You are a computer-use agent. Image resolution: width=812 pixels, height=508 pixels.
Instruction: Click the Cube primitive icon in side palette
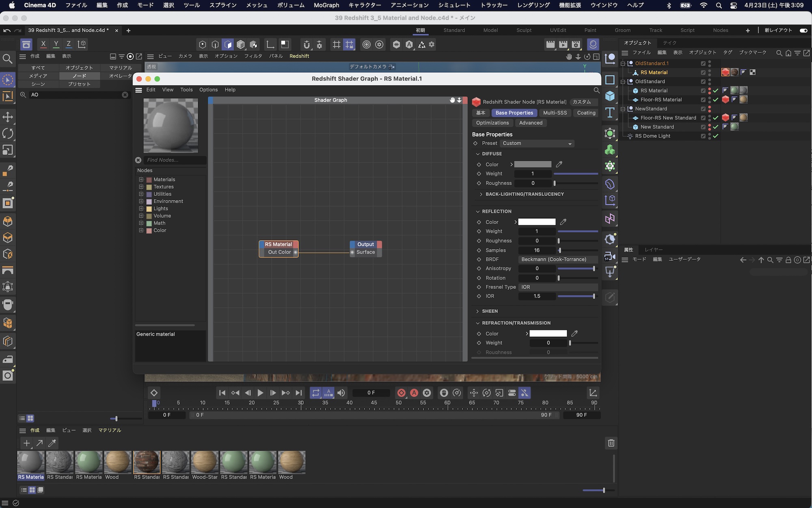point(610,96)
